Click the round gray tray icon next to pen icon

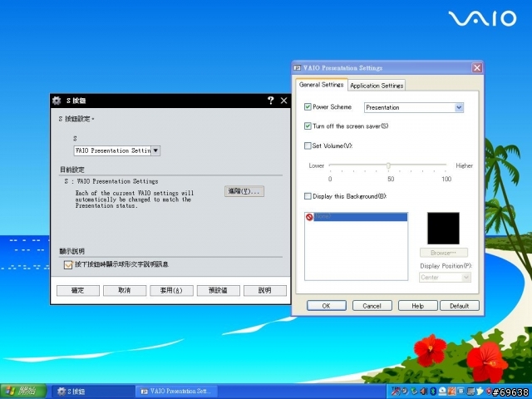[x=405, y=391]
